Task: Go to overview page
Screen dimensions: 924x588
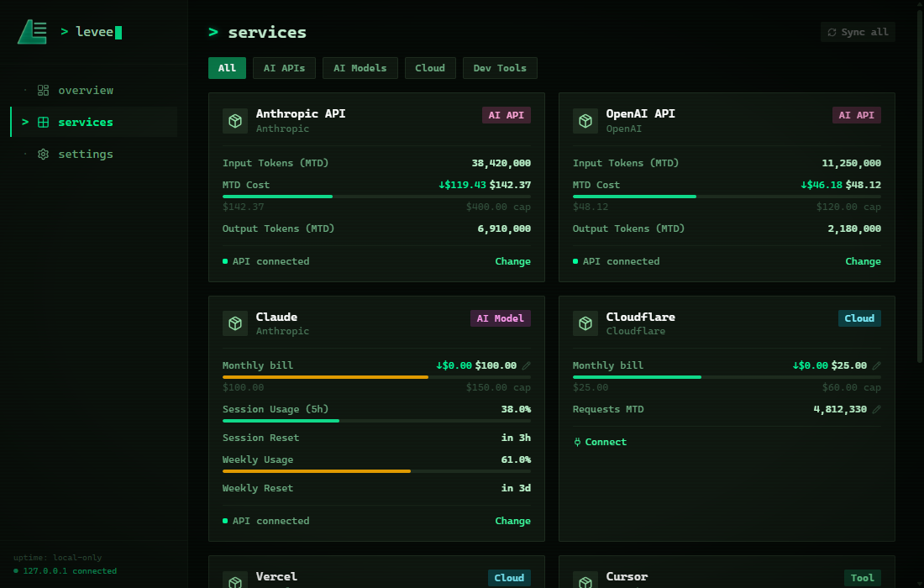Action: click(94, 90)
